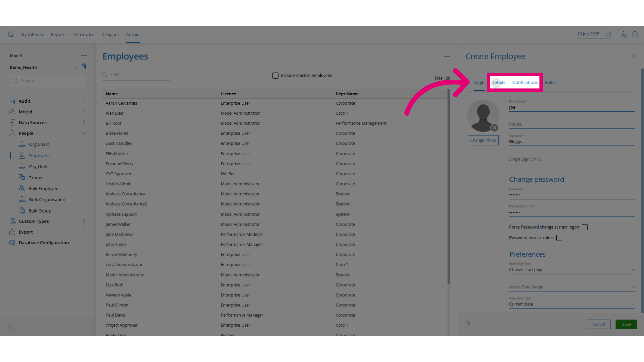The image size is (644, 362).
Task: Expand the Data Sources chevron
Action: [84, 122]
